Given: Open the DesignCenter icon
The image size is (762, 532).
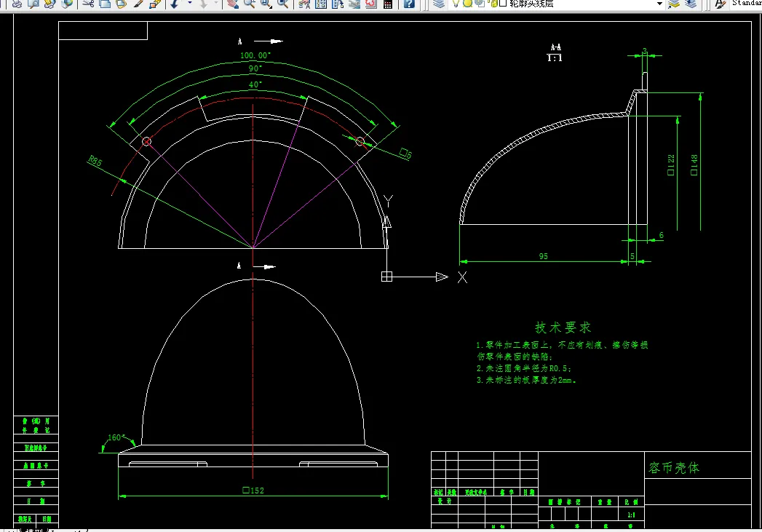Looking at the screenshot, I should pyautogui.click(x=321, y=4).
